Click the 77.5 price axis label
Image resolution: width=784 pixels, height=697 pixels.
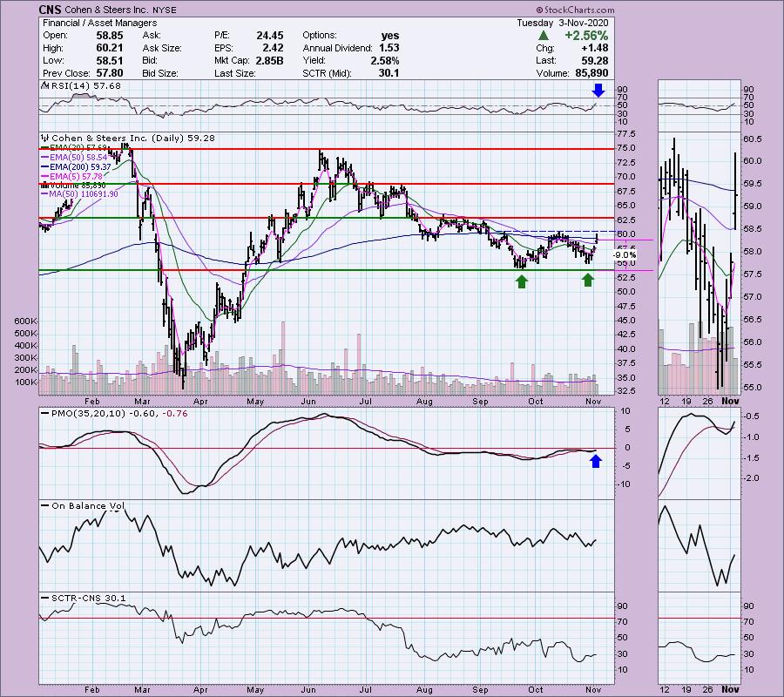[x=626, y=134]
